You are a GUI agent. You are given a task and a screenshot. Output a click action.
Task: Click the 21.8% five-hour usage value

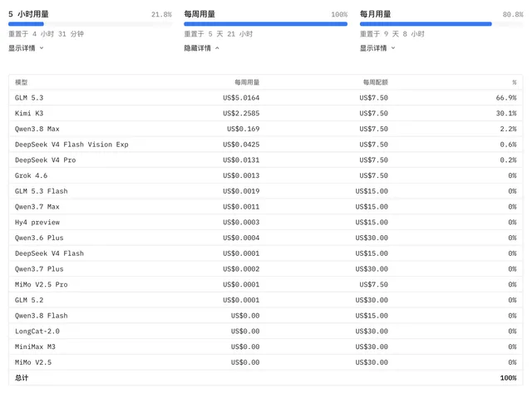click(161, 15)
